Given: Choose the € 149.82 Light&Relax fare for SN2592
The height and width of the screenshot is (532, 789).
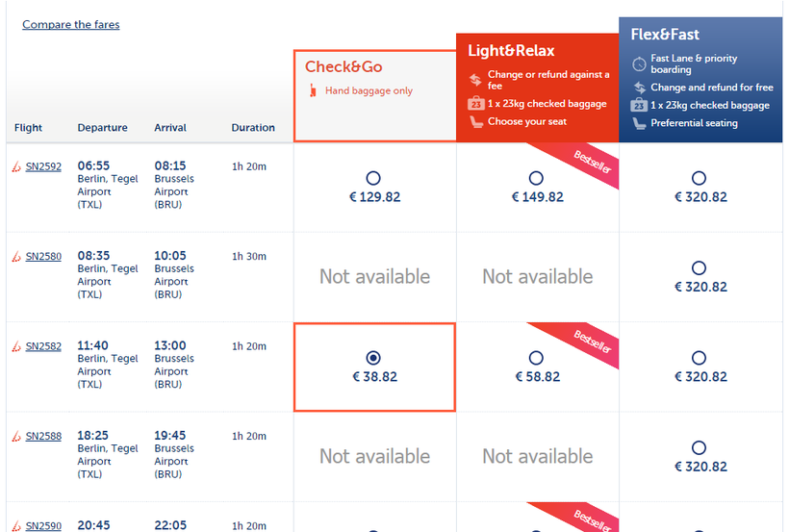Looking at the screenshot, I should coord(536,178).
